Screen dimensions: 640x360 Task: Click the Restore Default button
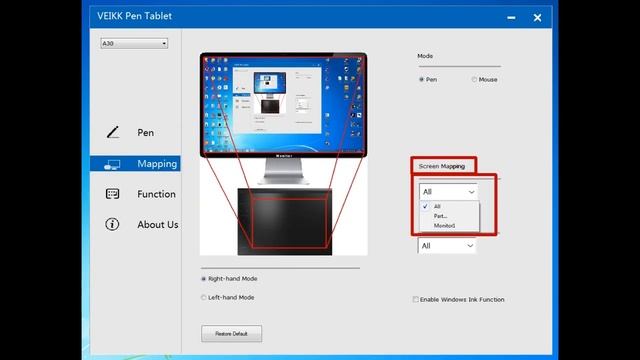[231, 333]
